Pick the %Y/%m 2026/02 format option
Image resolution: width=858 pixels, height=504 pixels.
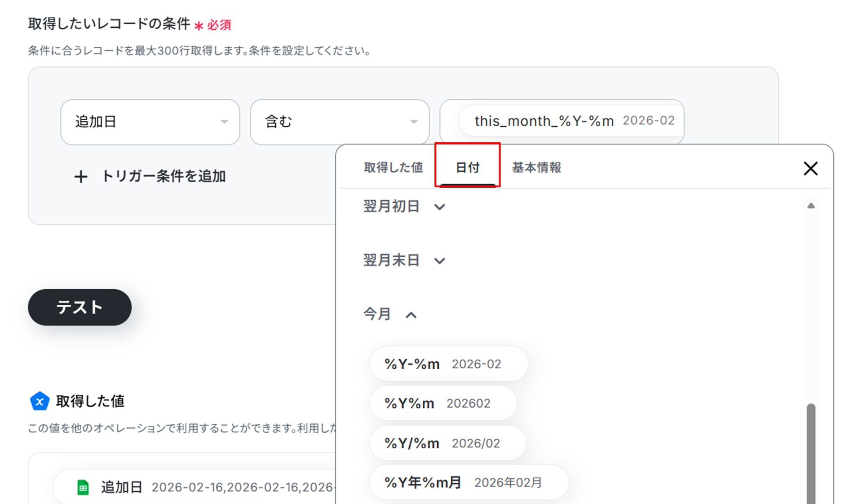point(447,443)
